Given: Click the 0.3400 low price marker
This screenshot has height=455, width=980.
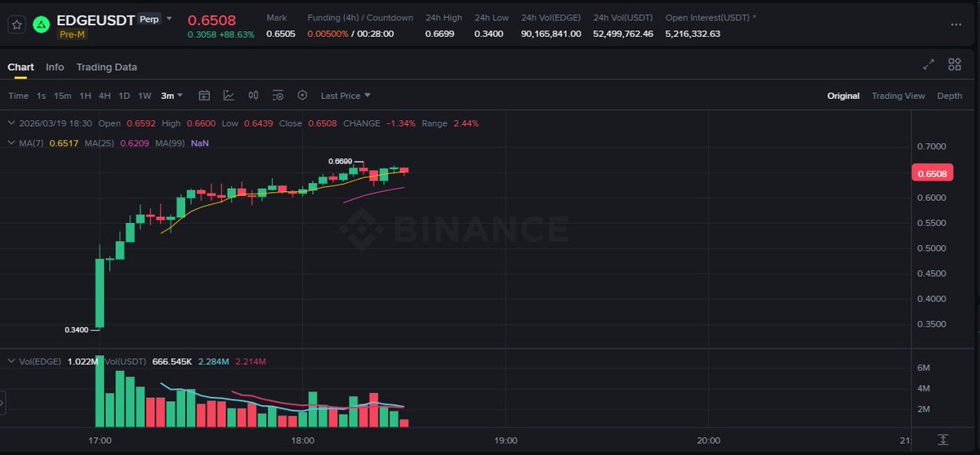Looking at the screenshot, I should click(x=76, y=330).
